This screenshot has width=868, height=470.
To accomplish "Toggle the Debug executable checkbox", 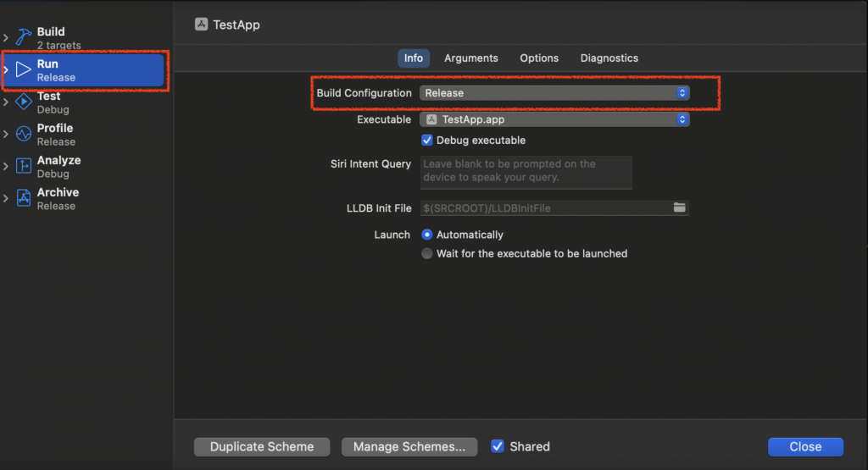I will pos(427,140).
